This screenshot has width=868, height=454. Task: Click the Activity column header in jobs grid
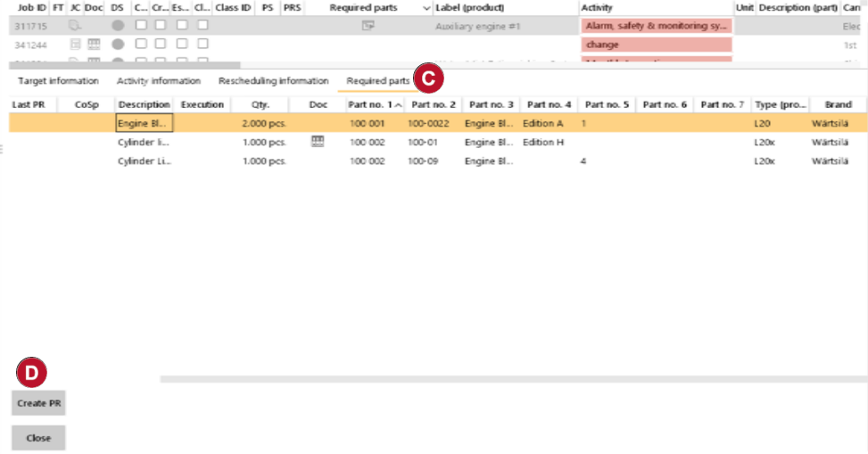[597, 8]
